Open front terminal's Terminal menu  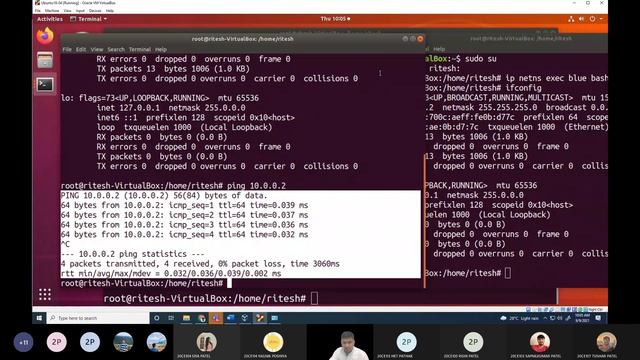(x=140, y=49)
